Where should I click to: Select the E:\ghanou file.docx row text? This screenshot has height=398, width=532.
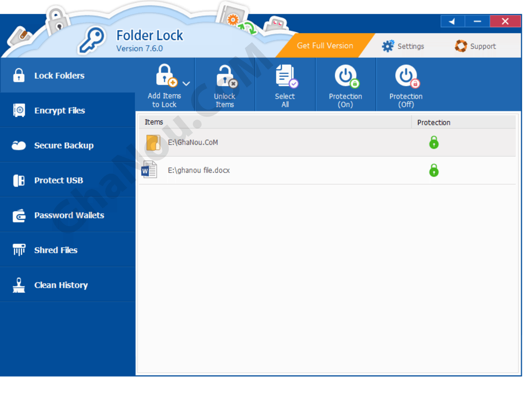pyautogui.click(x=199, y=170)
